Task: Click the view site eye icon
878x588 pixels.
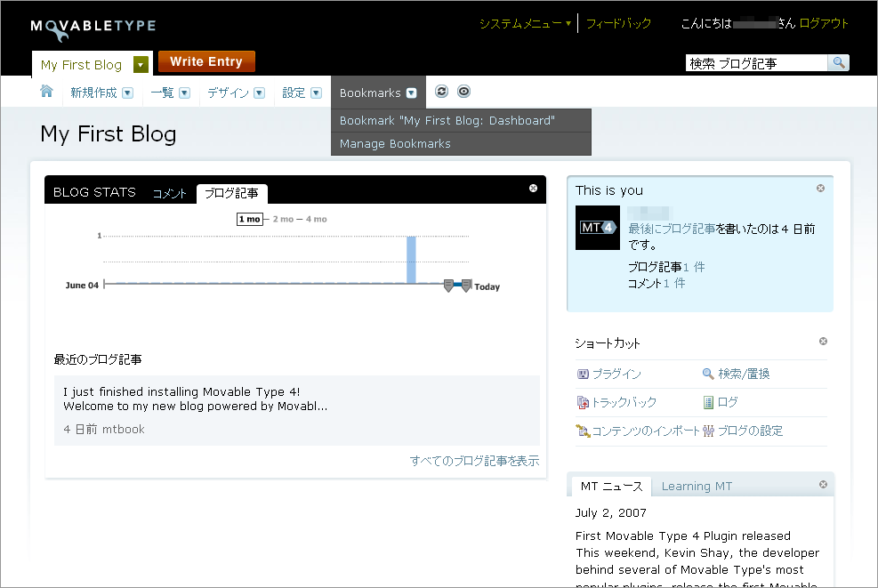Action: pyautogui.click(x=463, y=92)
